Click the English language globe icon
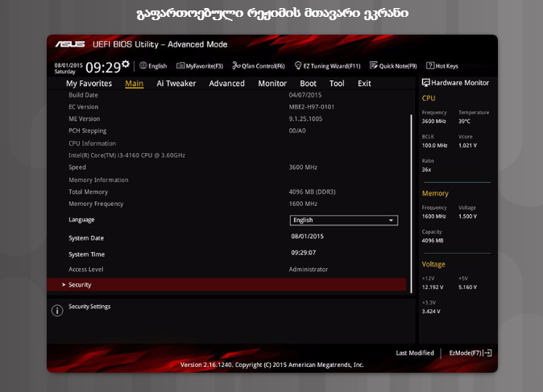The image size is (543, 392). coord(143,66)
